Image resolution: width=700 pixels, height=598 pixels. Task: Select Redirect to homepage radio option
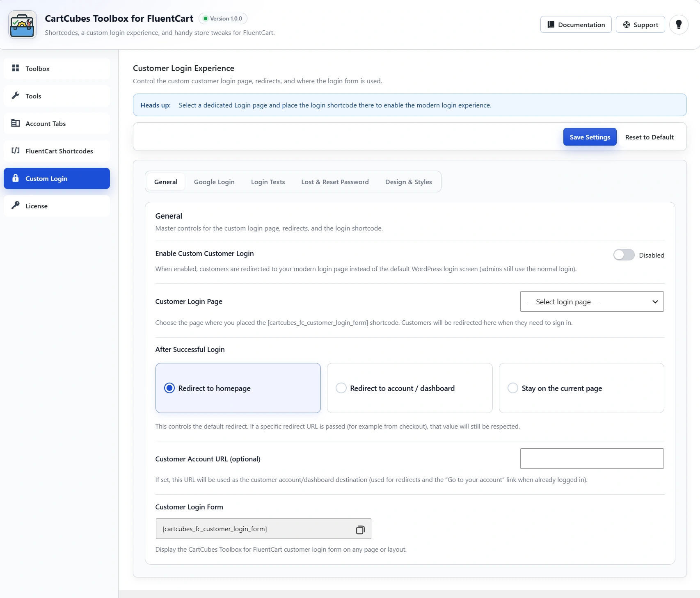238,388
